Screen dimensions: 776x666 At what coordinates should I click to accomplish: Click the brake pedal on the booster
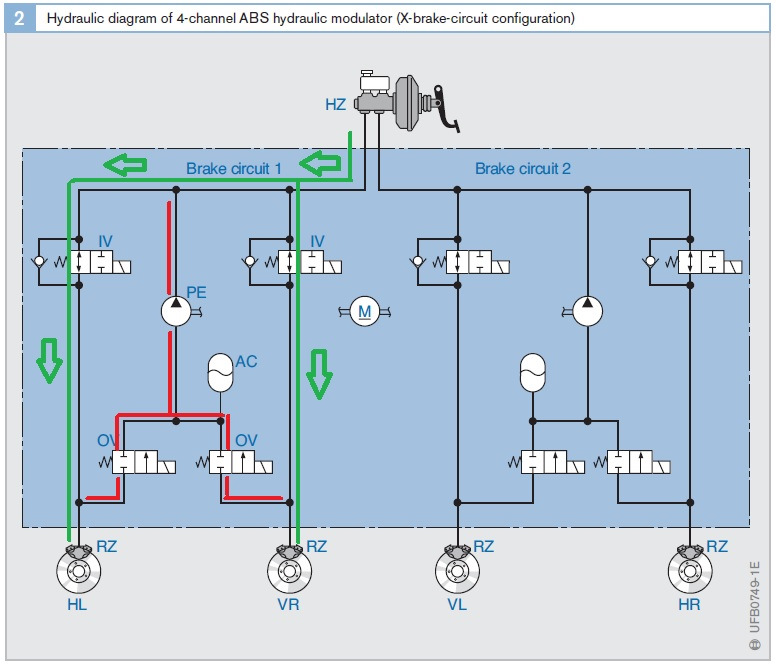447,109
